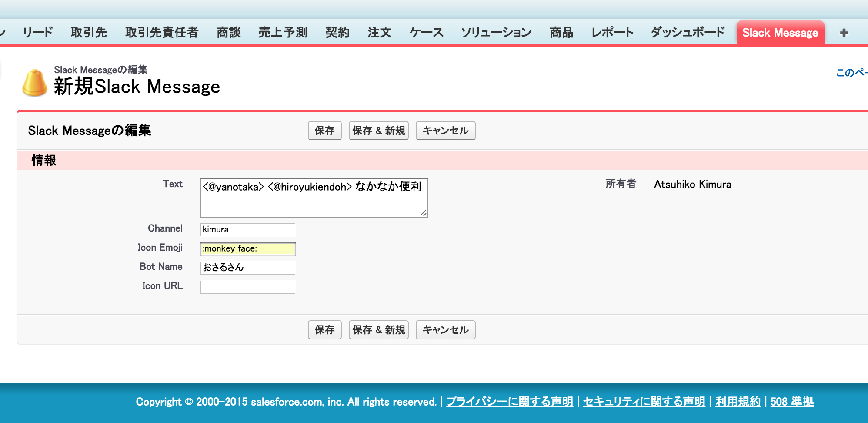Open the このペー help link
This screenshot has height=423, width=868.
point(851,73)
